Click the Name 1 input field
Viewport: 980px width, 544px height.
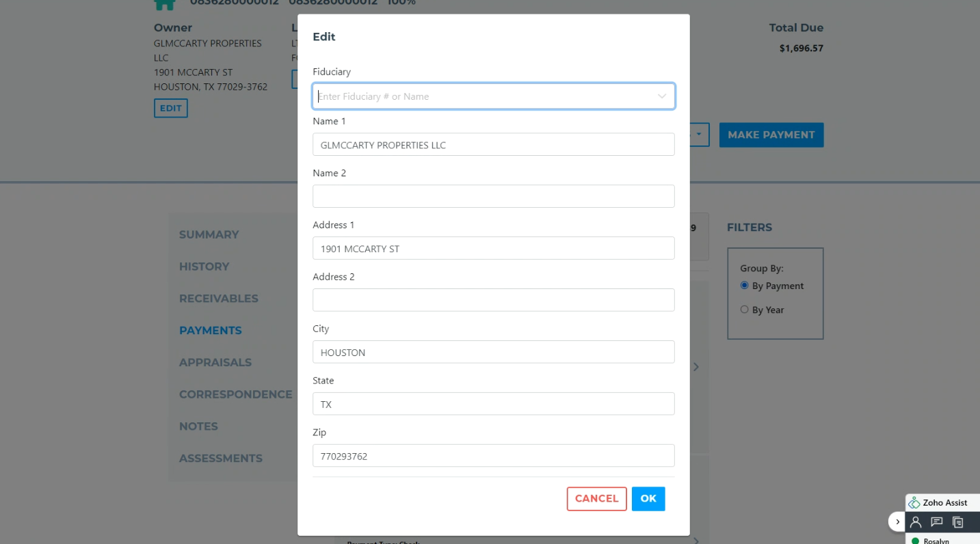tap(493, 145)
